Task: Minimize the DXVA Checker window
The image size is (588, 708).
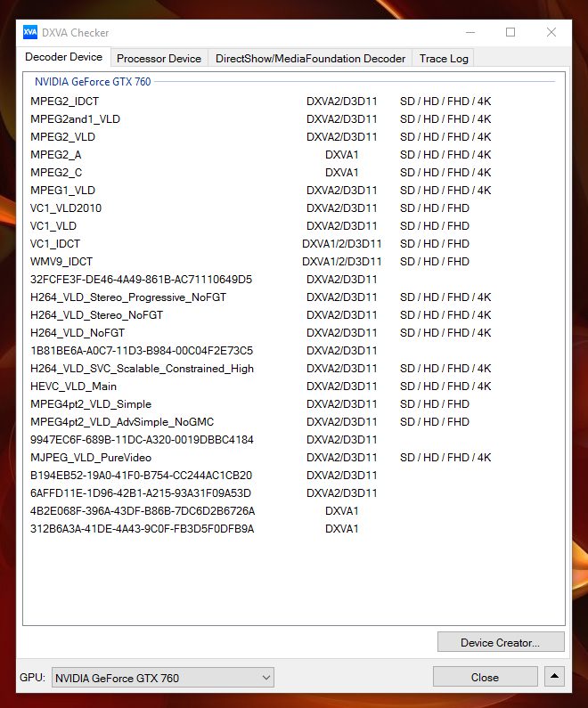Action: pos(470,33)
